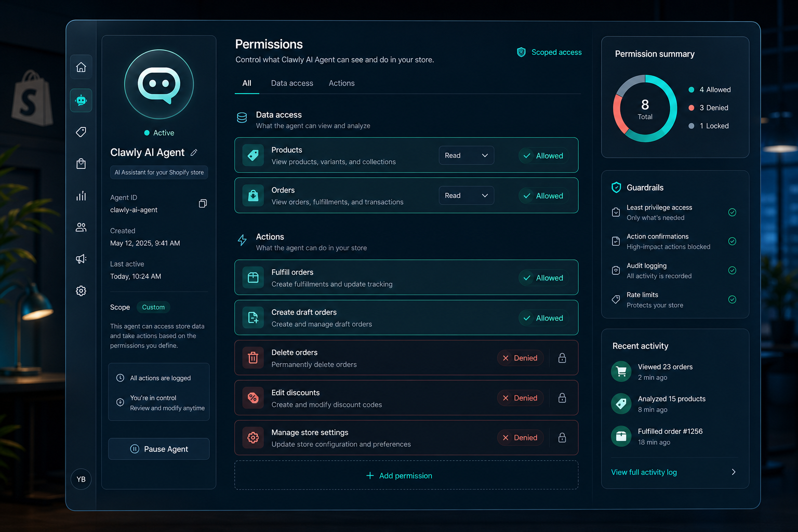The image size is (798, 532).
Task: Toggle Allowed status for Products
Action: tap(543, 155)
